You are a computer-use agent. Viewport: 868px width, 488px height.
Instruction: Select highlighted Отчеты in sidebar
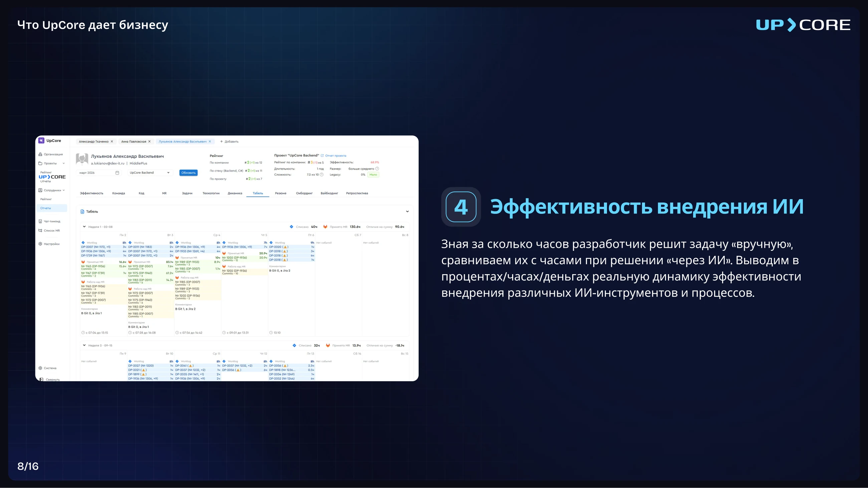point(52,208)
